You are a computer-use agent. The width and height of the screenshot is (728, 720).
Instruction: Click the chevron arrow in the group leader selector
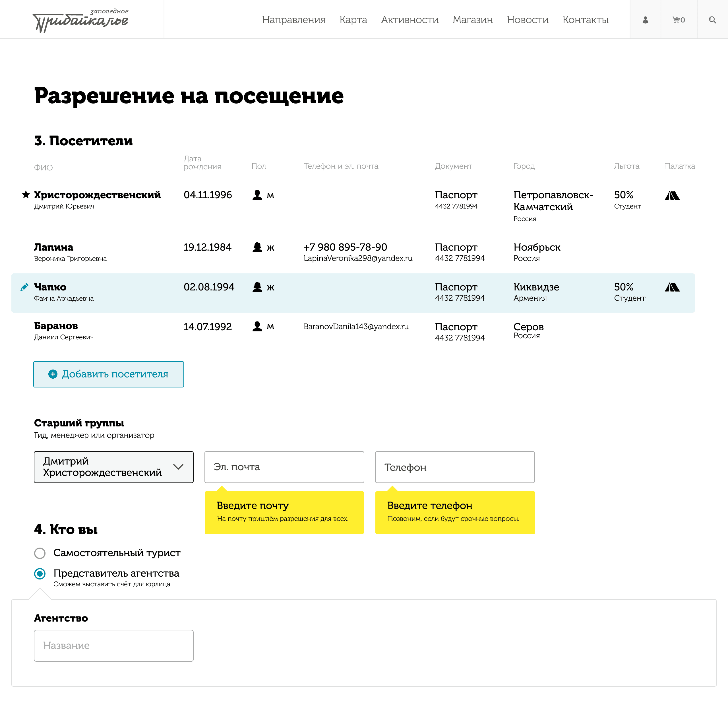click(x=178, y=467)
